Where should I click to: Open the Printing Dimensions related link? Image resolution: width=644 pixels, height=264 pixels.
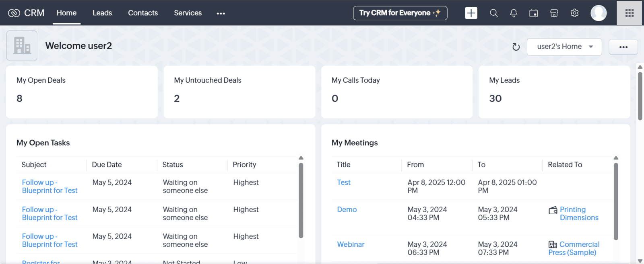click(579, 213)
